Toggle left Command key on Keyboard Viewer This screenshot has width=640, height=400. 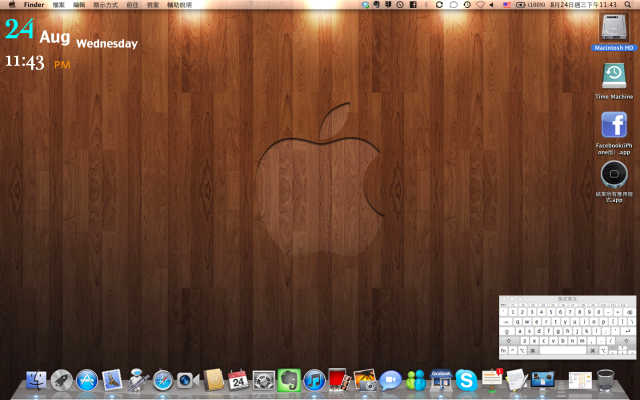pos(533,350)
